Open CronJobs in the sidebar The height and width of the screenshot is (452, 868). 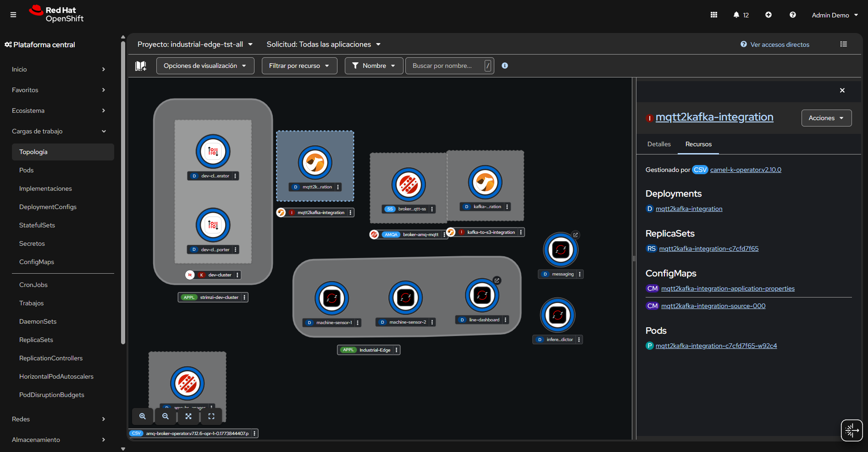(63, 285)
